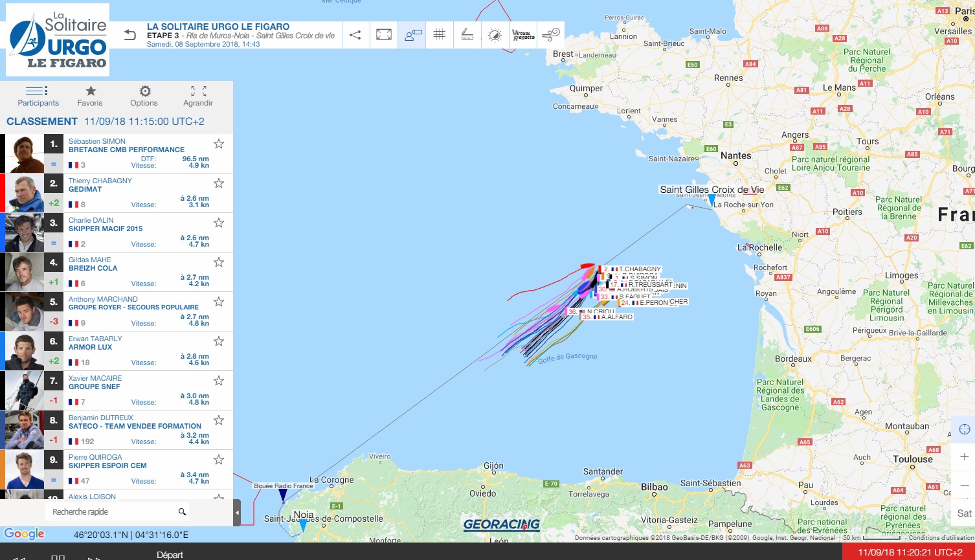Image resolution: width=975 pixels, height=560 pixels.
Task: Show the wind overlay on map
Action: pos(550,35)
